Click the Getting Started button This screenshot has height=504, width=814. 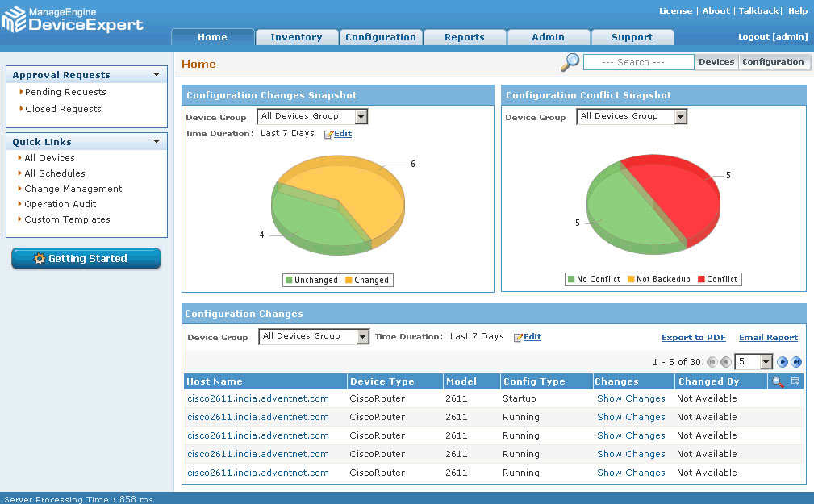pos(86,259)
